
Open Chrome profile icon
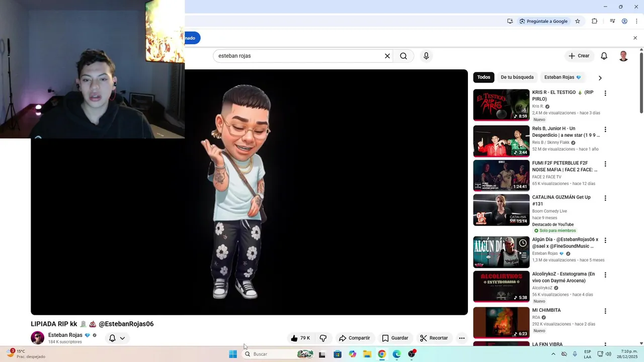[624, 21]
